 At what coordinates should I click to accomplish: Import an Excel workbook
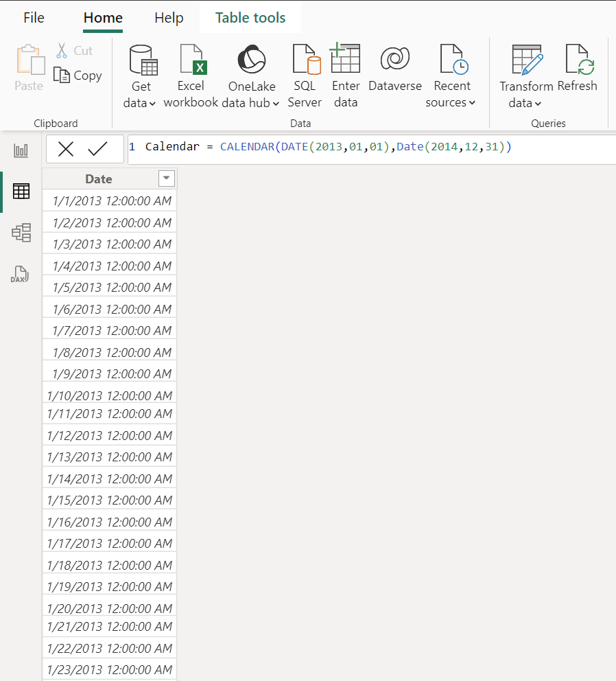click(191, 76)
